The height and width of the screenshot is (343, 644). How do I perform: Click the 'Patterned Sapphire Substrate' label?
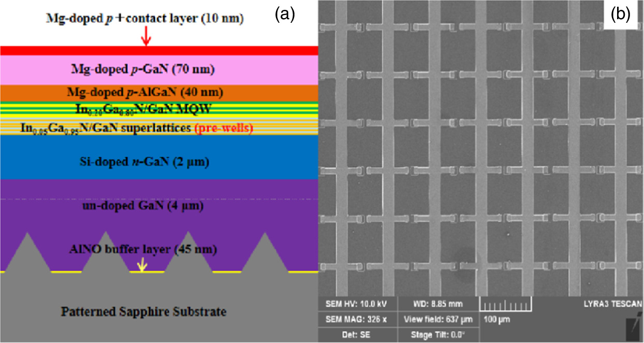(143, 312)
